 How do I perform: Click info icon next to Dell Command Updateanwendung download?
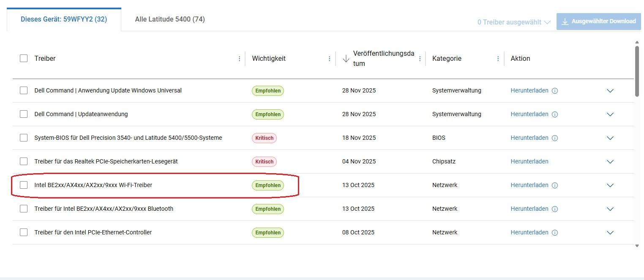coord(555,114)
